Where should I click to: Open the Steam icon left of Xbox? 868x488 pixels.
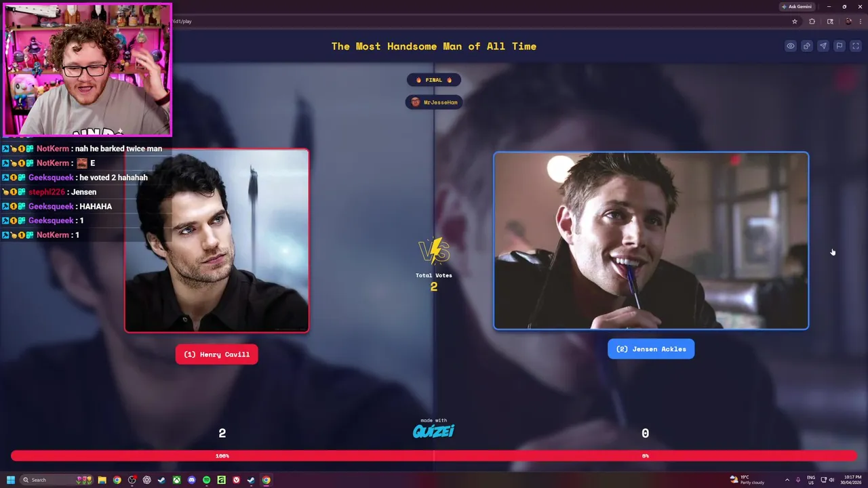point(161,480)
